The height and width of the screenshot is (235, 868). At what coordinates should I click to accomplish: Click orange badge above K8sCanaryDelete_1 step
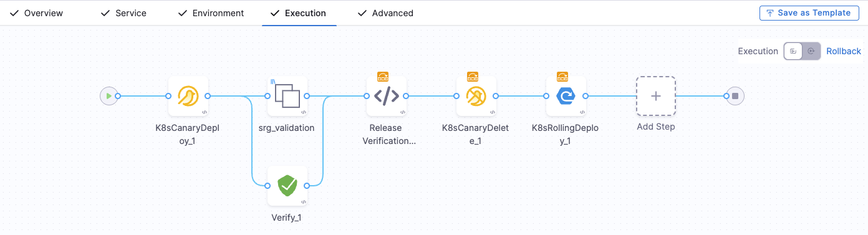pyautogui.click(x=473, y=77)
